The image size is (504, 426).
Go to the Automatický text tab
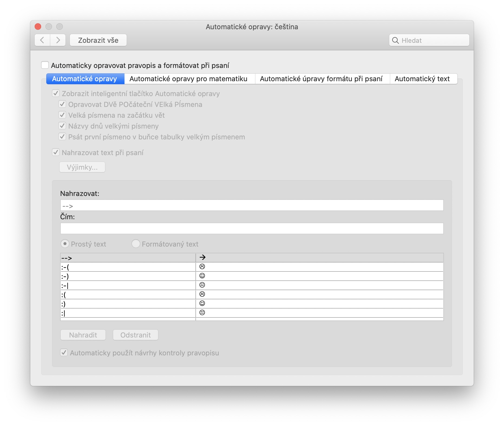(423, 79)
